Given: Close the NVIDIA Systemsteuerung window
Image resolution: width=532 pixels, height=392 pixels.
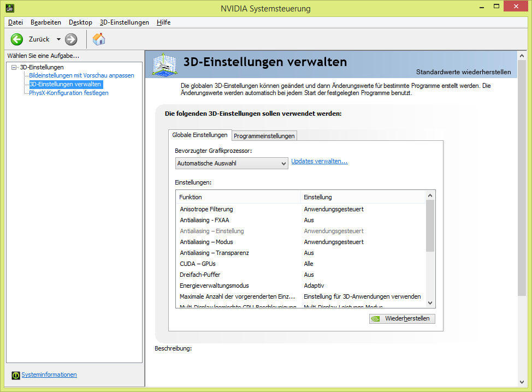Looking at the screenshot, I should (x=516, y=7).
